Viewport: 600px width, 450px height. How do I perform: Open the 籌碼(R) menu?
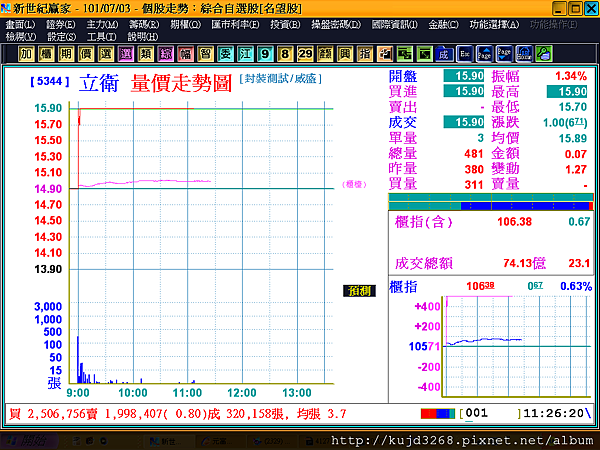(144, 25)
